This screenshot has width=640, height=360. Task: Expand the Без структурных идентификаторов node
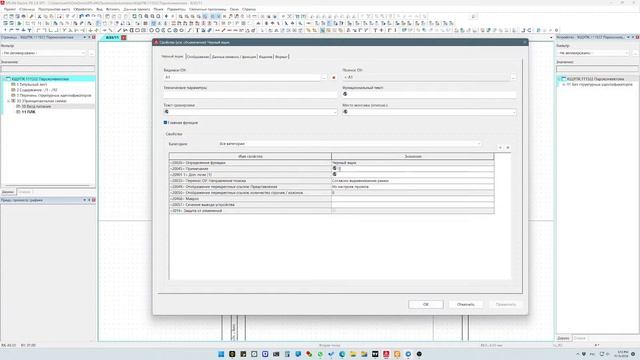564,84
